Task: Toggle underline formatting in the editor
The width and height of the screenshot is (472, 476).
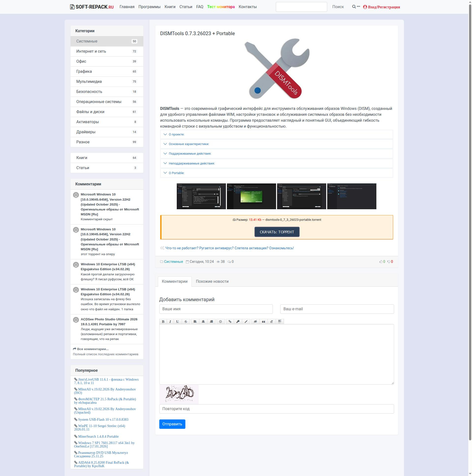Action: pyautogui.click(x=177, y=322)
